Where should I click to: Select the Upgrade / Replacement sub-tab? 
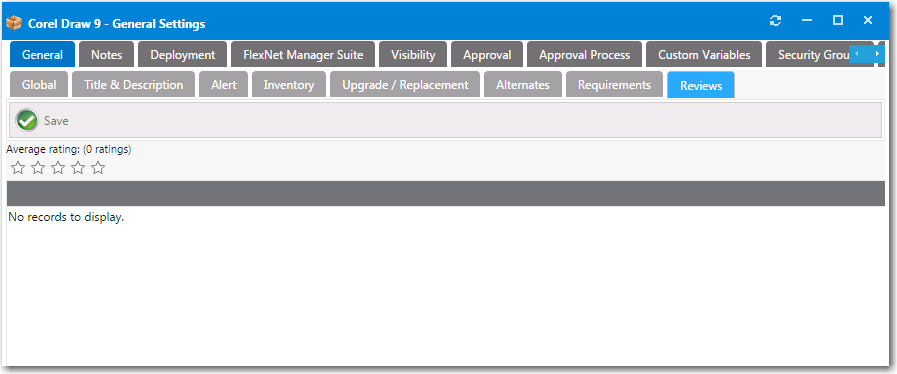point(405,85)
